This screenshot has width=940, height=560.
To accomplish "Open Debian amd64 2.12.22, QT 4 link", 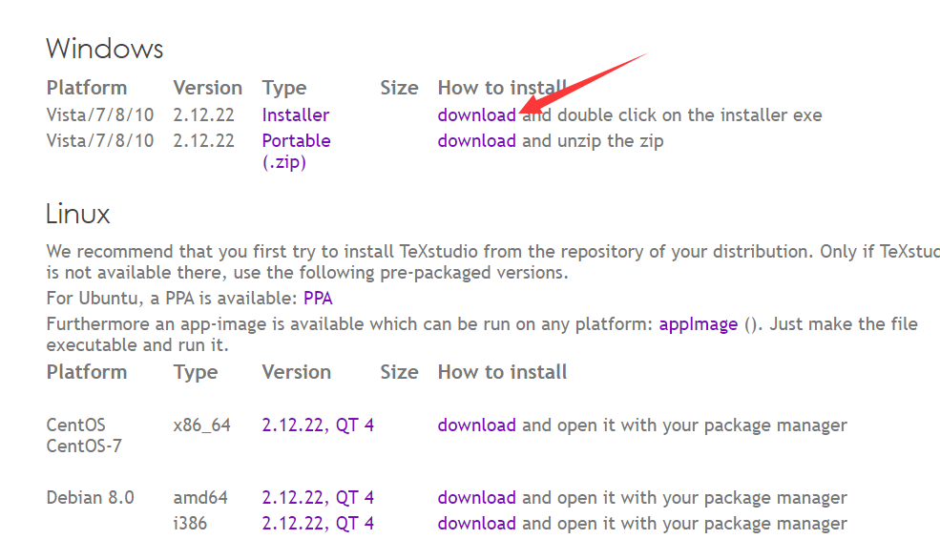I will tap(318, 498).
